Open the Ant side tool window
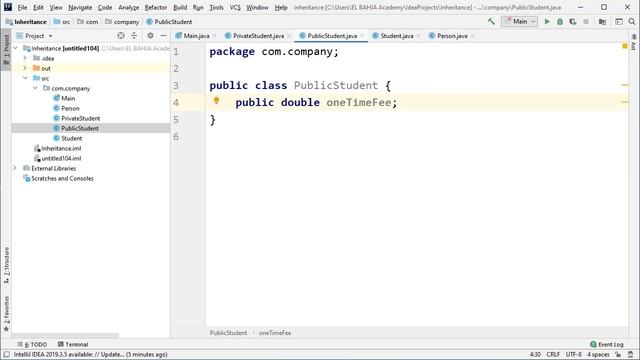 pos(633,42)
